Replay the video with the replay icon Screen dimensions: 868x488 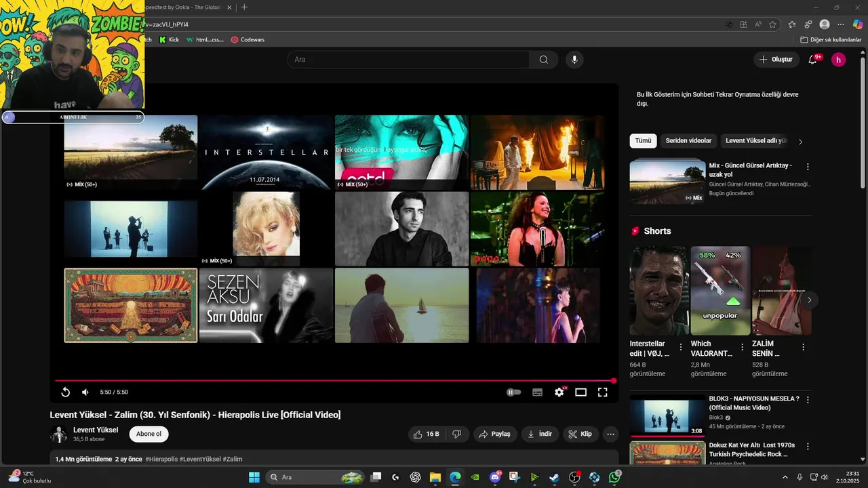click(65, 392)
